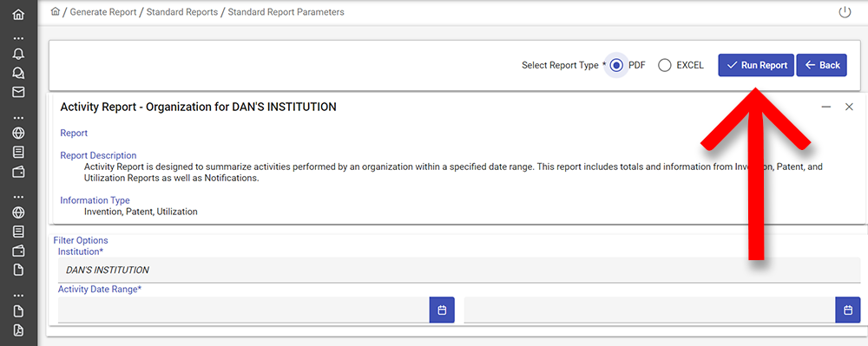Open the envelope mail icon in sidebar

tap(18, 92)
